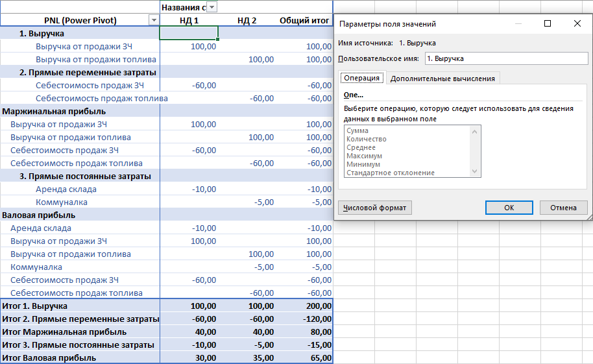Image resolution: width=593 pixels, height=364 pixels.
Task: Click the Общий итог column header
Action: (x=304, y=20)
